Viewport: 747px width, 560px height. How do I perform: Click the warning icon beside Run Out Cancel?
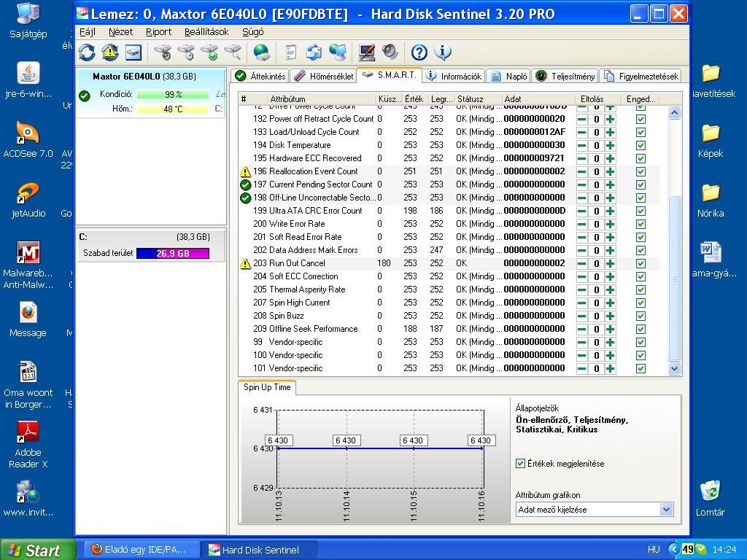click(245, 263)
